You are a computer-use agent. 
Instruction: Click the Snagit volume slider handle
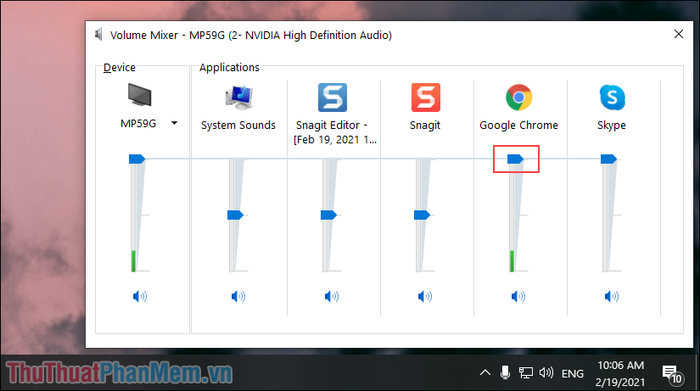pos(422,215)
